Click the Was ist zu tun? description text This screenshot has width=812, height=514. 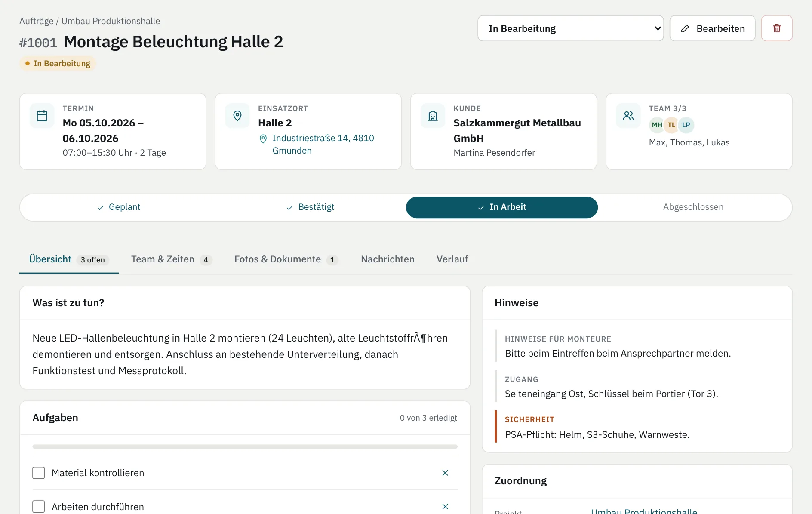(x=240, y=354)
